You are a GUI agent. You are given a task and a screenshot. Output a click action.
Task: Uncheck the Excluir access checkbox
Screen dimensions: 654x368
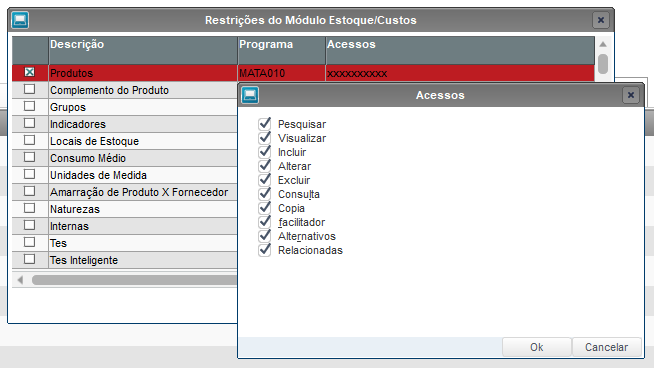pos(264,180)
